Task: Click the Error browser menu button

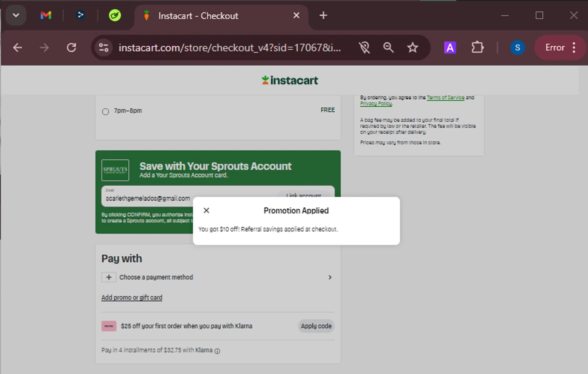Action: pyautogui.click(x=561, y=47)
